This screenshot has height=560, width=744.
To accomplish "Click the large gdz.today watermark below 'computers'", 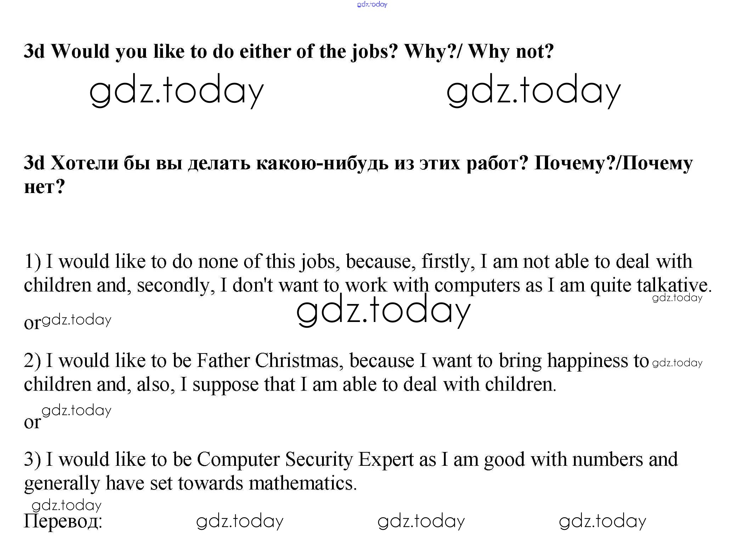I will pos(383,311).
